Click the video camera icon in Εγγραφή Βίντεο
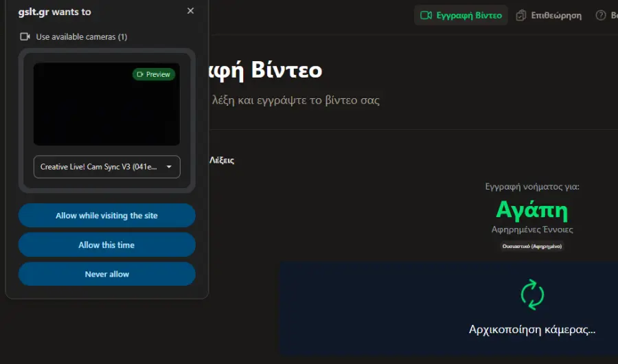This screenshot has height=364, width=618. click(426, 15)
